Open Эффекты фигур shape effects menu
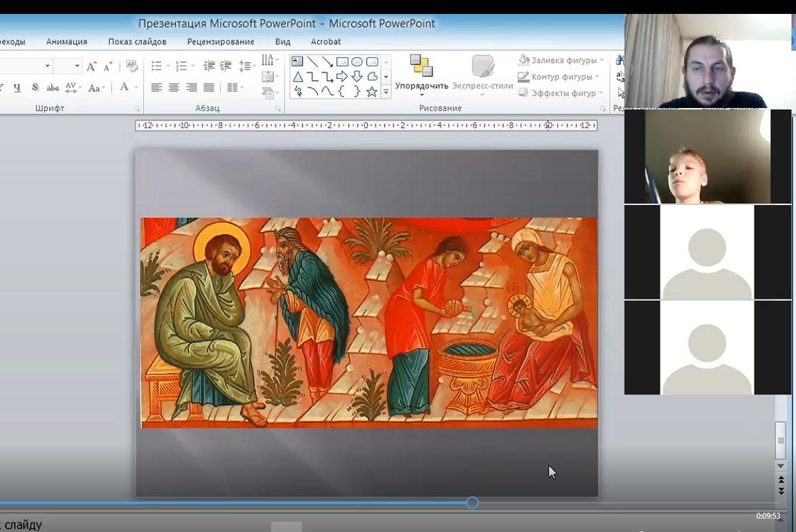This screenshot has width=796, height=532. pos(561,94)
